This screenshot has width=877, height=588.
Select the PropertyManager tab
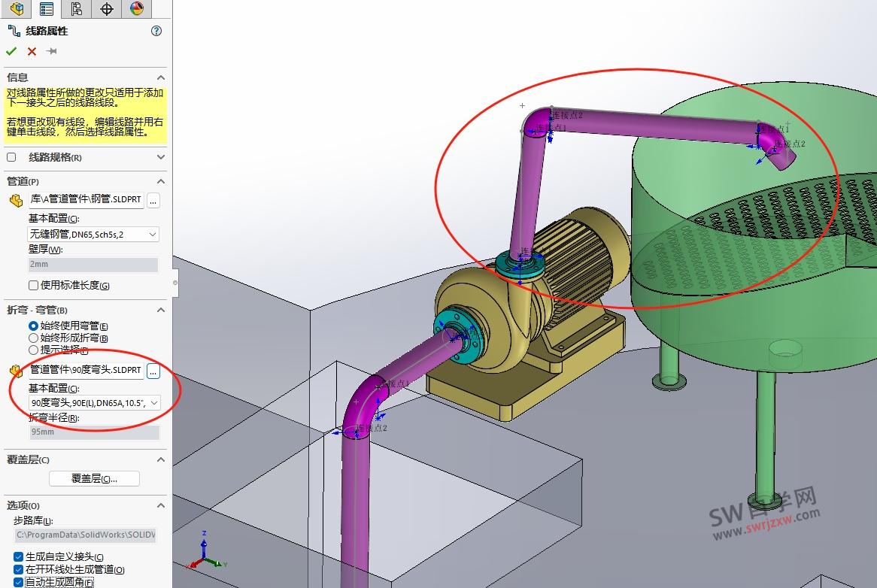tap(47, 9)
